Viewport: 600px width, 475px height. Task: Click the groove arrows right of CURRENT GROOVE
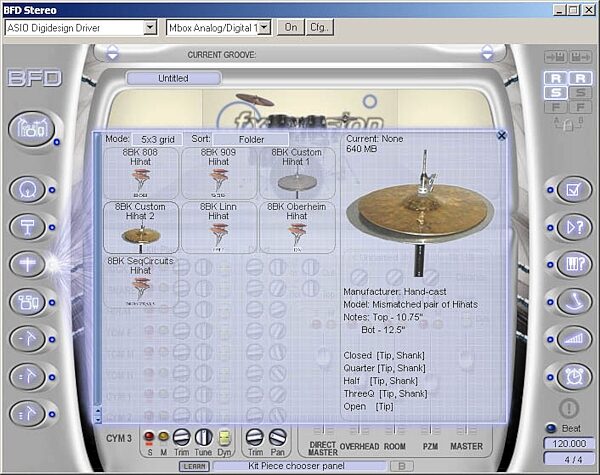(x=487, y=52)
